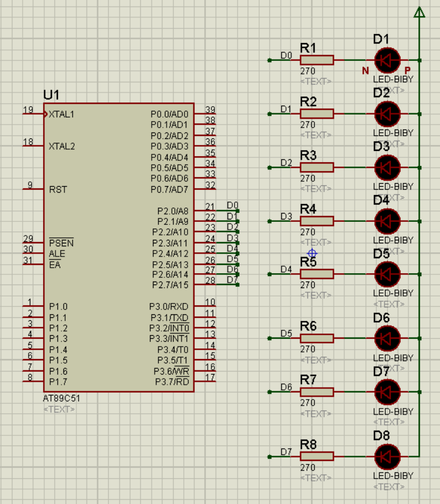Click the red P anode marker at D1
440x504 pixels.
coord(408,70)
